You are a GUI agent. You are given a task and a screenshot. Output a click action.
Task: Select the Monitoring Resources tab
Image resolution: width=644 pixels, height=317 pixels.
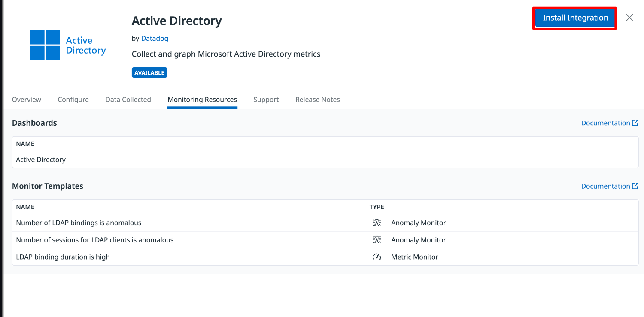[202, 100]
